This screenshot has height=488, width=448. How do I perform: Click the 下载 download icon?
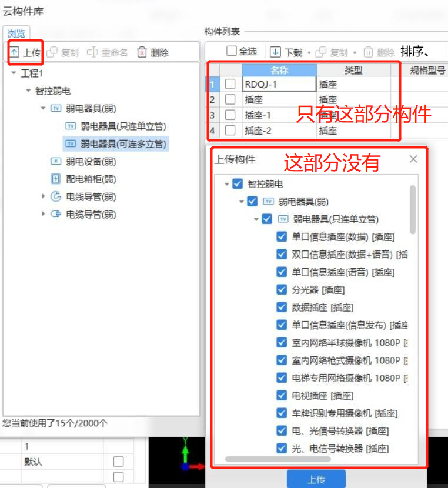click(275, 52)
